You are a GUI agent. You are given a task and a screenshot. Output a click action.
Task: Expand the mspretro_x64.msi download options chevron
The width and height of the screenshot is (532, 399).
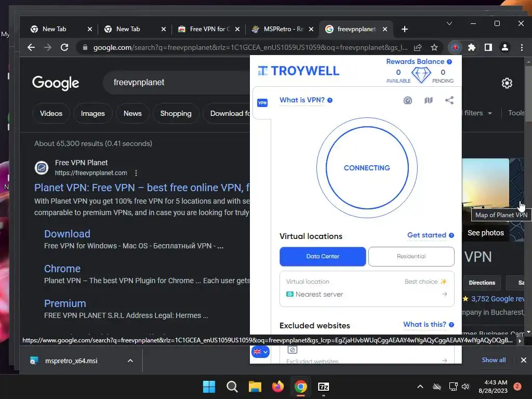tap(130, 361)
